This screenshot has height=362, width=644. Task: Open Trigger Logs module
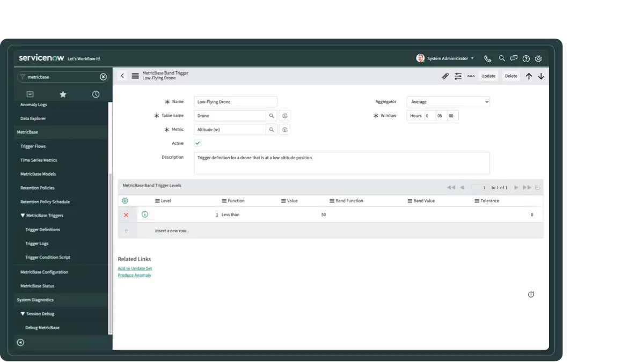point(37,243)
